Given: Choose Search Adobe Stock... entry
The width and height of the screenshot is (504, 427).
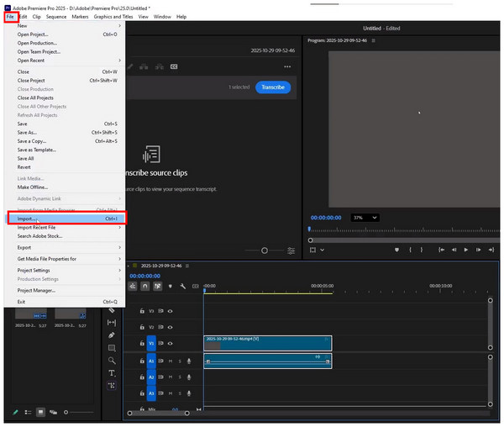Looking at the screenshot, I should tap(66, 236).
